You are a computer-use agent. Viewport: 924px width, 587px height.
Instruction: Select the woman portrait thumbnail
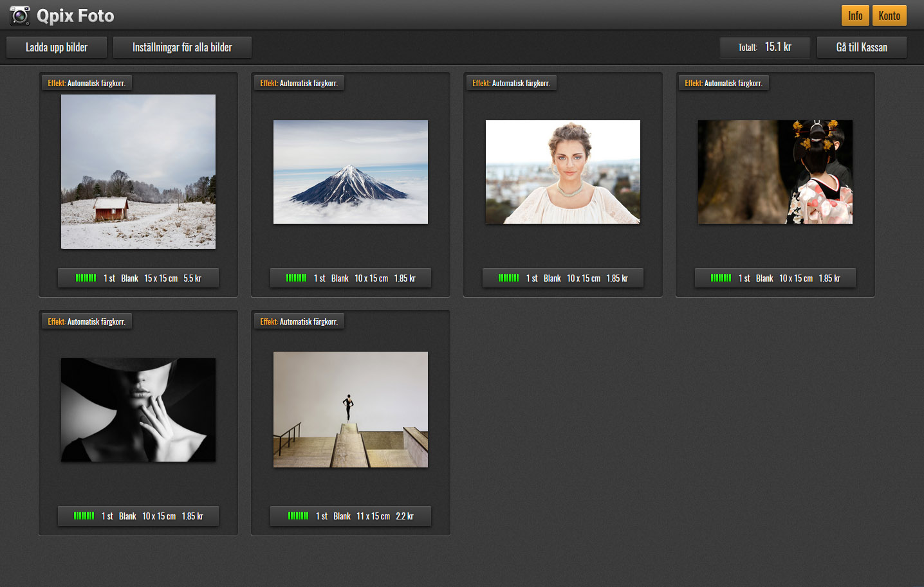pos(563,172)
